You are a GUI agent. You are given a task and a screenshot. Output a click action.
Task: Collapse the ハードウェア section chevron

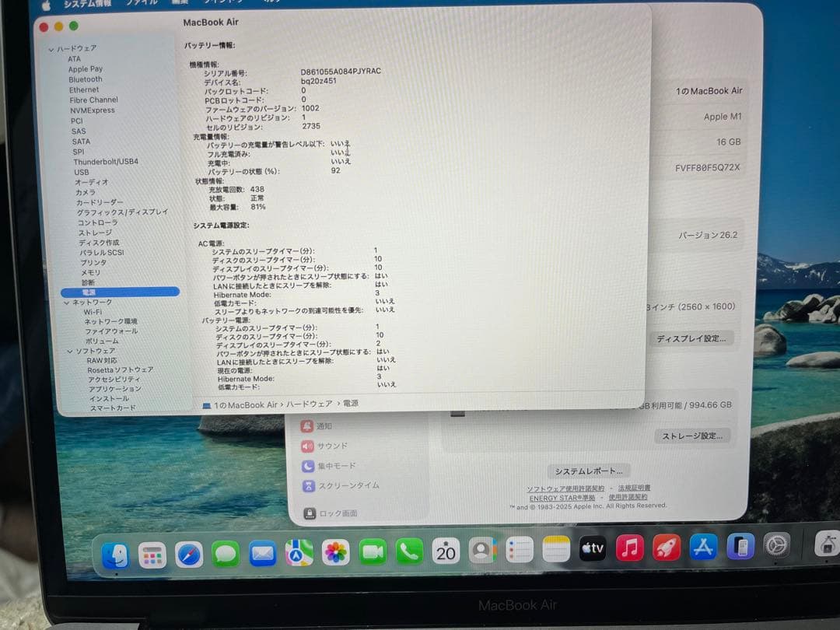click(x=51, y=50)
